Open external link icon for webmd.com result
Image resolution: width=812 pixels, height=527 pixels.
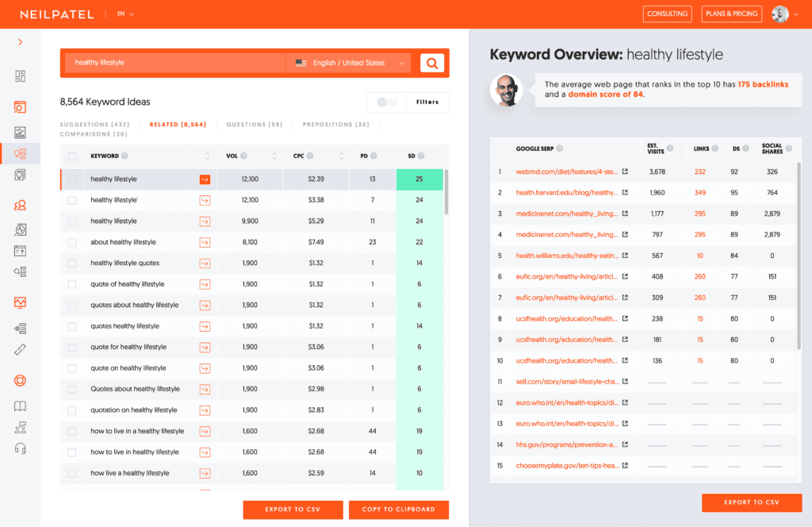pyautogui.click(x=625, y=171)
